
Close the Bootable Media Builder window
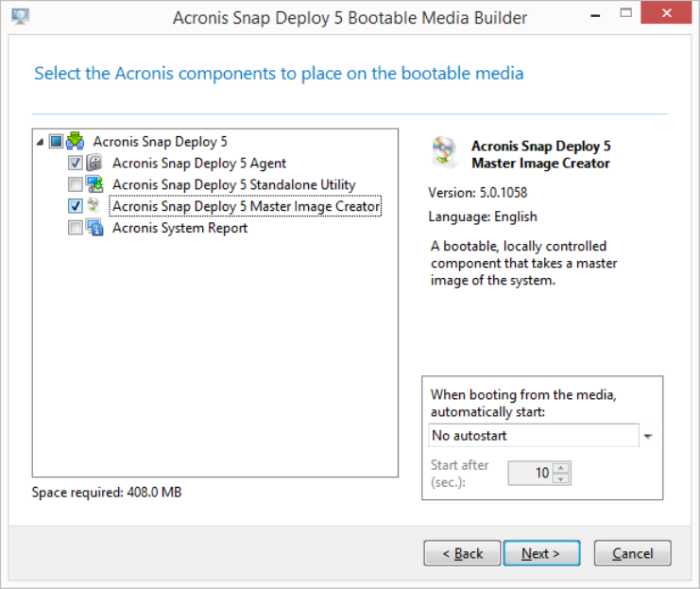[666, 13]
